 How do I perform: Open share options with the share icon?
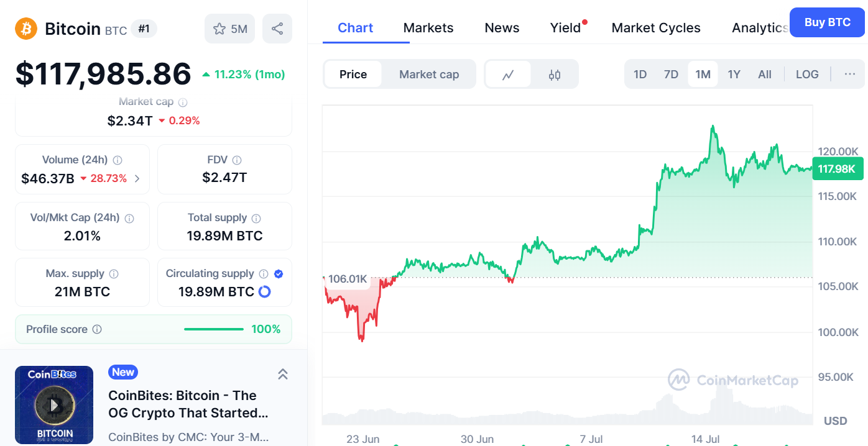tap(277, 29)
